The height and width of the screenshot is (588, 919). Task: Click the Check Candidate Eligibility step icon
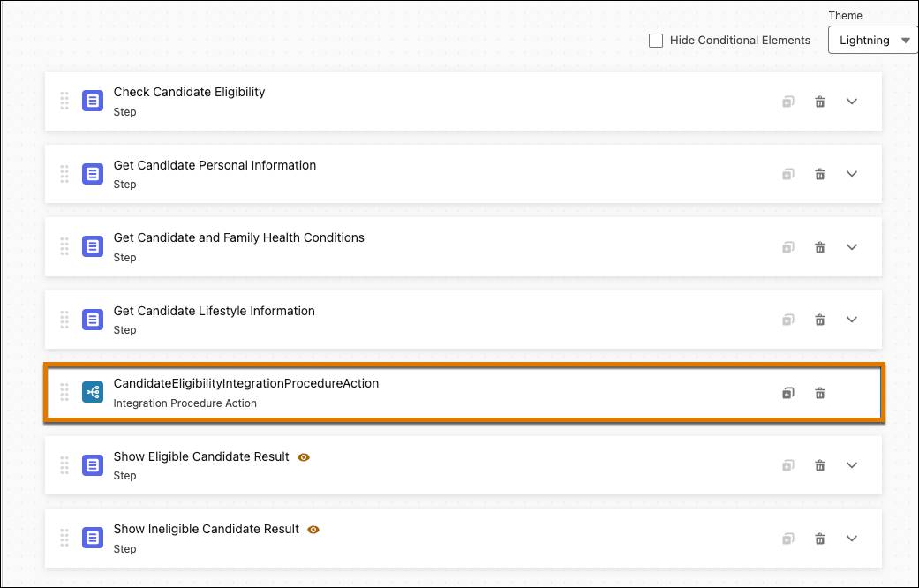93,101
